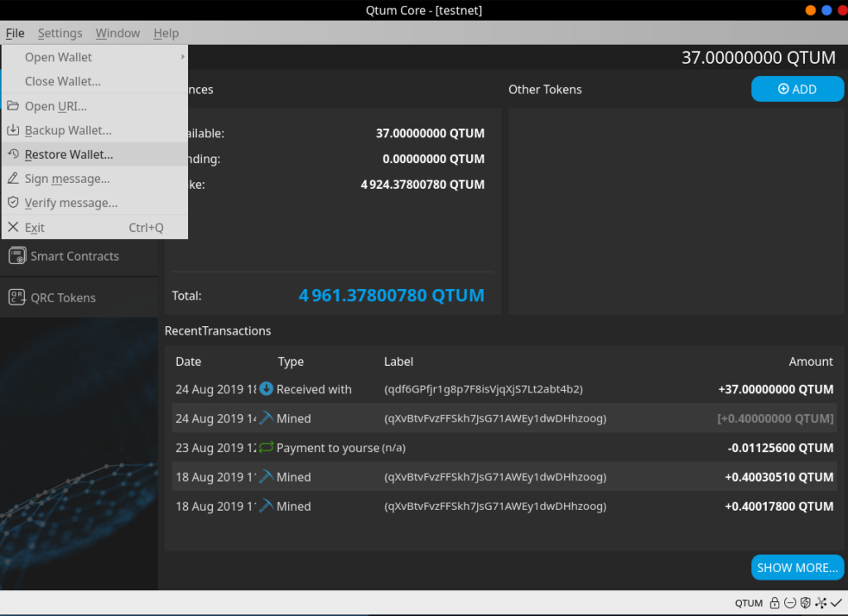Open the Window menu
Image resolution: width=848 pixels, height=616 pixels.
(118, 33)
